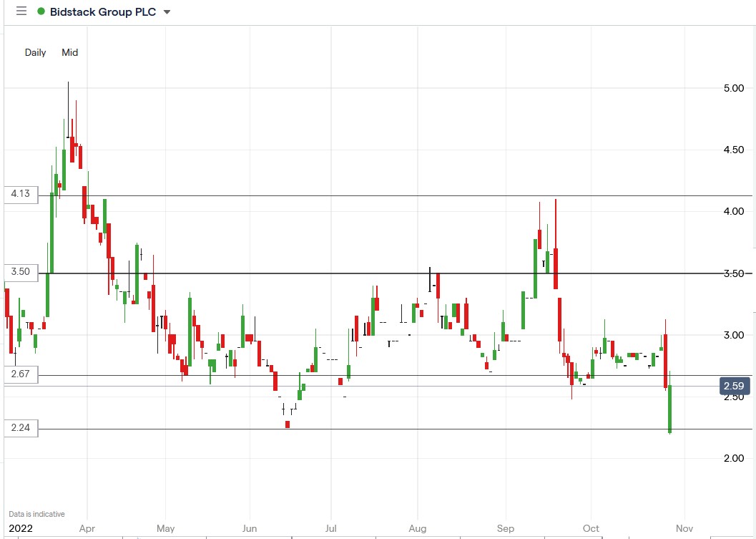
Task: Click the Oct label on the time axis
Action: point(591,528)
